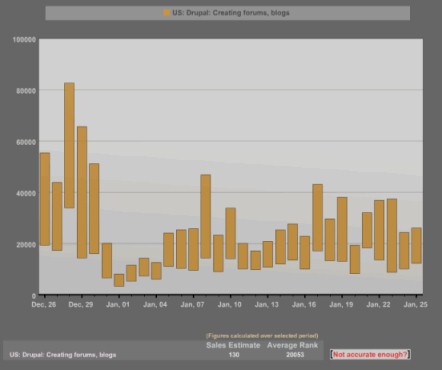The height and width of the screenshot is (370, 442).
Task: Click the 'Not accurate enough?' link
Action: tap(370, 354)
